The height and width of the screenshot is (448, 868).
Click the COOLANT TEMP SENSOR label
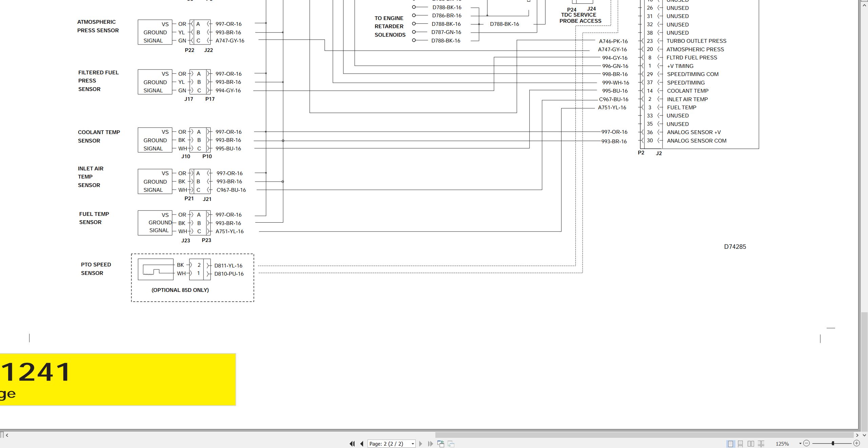coord(99,136)
